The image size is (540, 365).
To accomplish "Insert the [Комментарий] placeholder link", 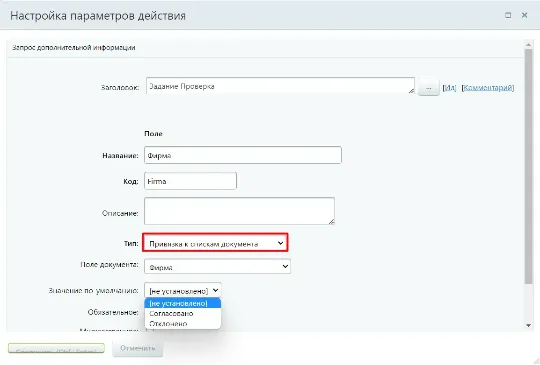I will pos(488,88).
